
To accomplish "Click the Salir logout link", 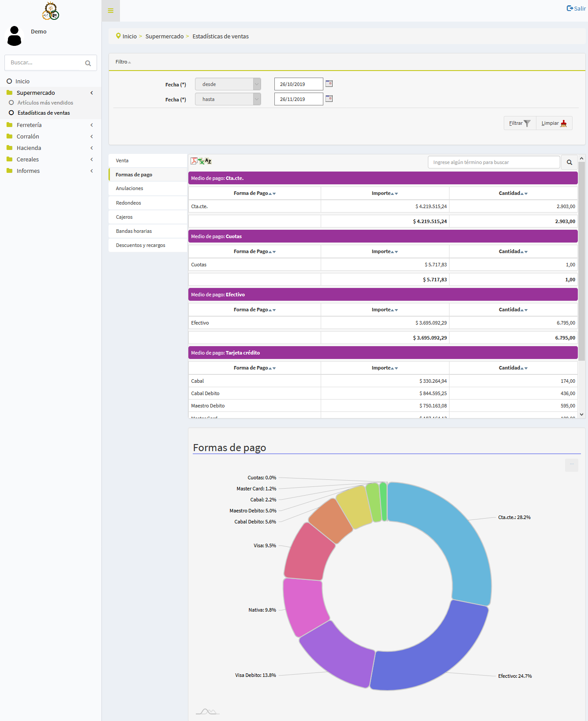I will (576, 8).
